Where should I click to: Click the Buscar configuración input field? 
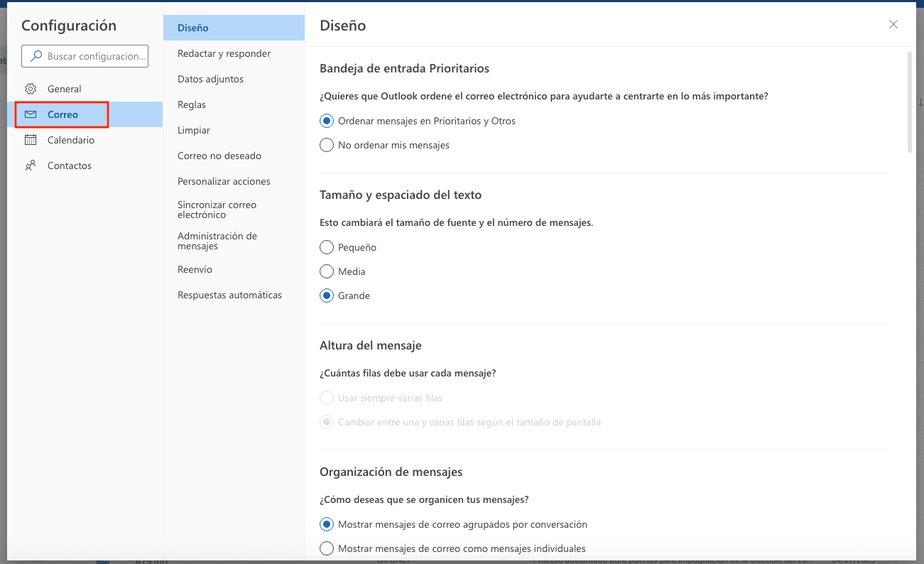pyautogui.click(x=92, y=56)
